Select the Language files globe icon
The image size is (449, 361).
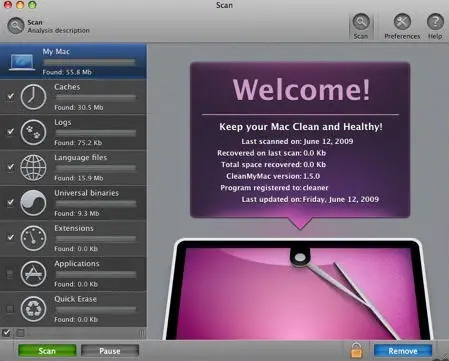tap(33, 168)
